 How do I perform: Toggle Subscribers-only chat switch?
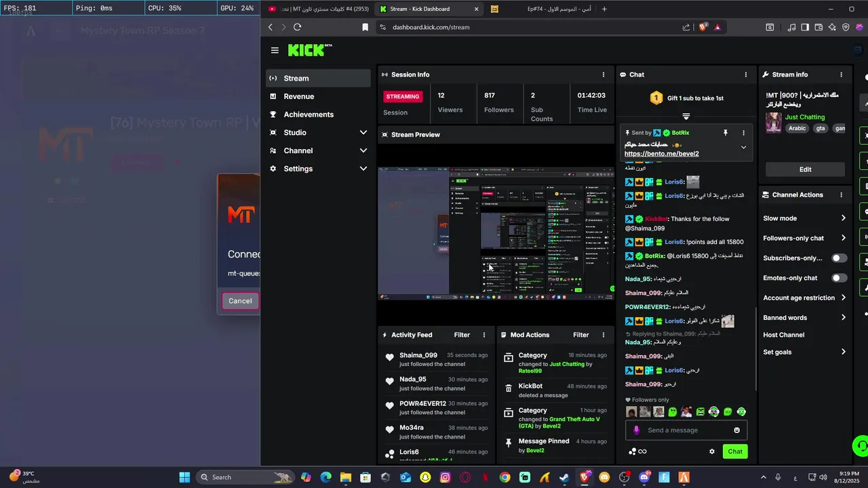[840, 258]
